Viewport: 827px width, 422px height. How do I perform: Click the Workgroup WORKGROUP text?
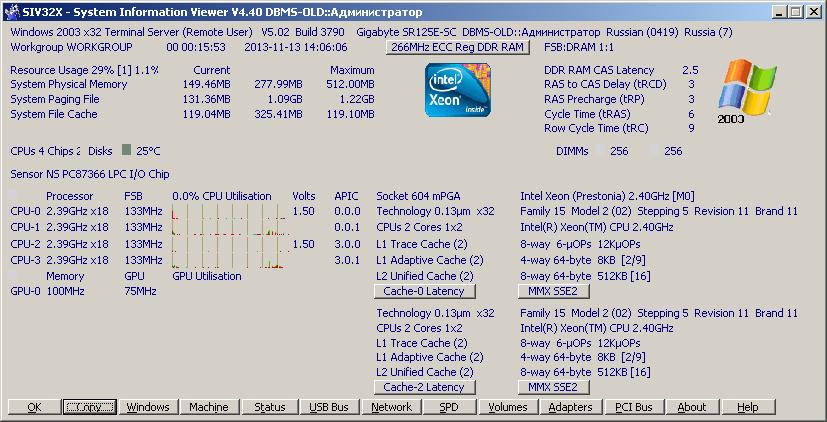[72, 47]
